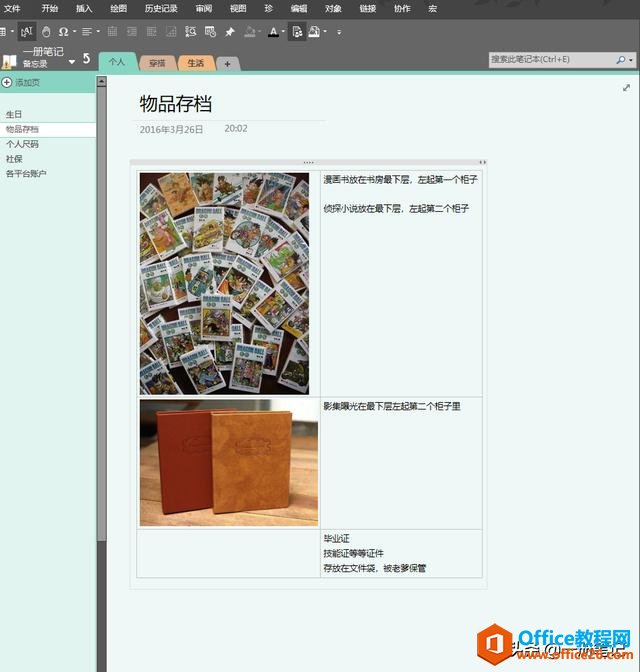
Task: Click the undo arrow beside notebook name
Action: [x=86, y=58]
